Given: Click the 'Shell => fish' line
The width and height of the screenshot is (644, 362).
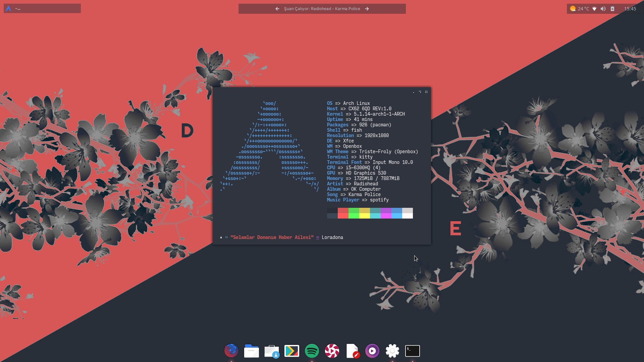Looking at the screenshot, I should click(344, 130).
